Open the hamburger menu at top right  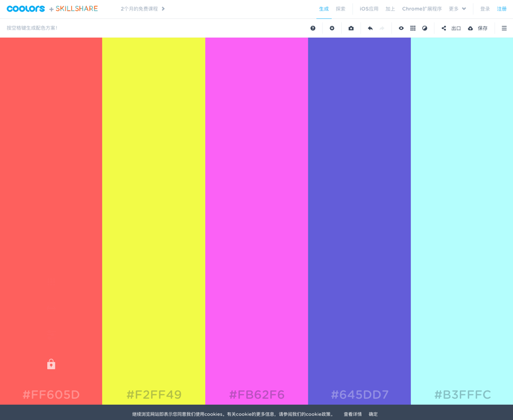504,28
